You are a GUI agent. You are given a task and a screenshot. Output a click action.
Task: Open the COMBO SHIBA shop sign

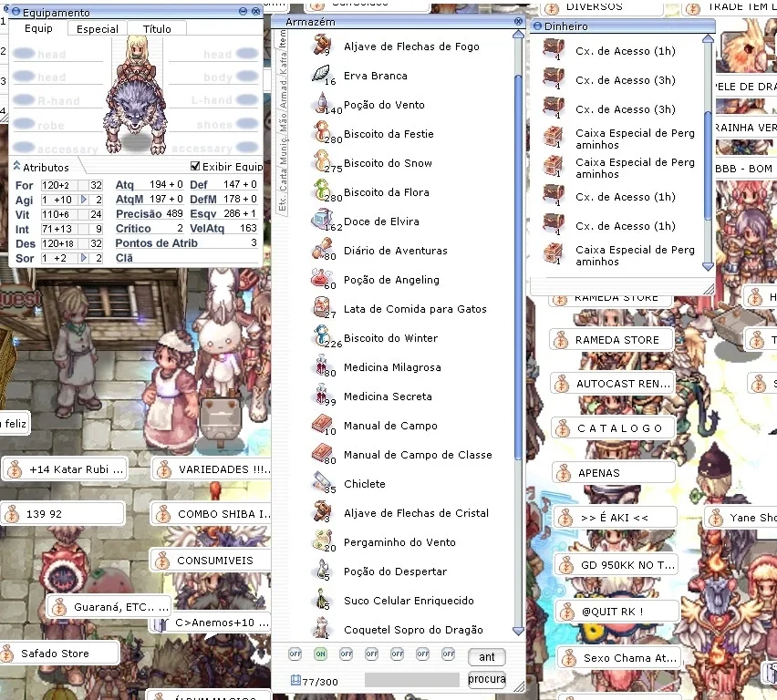(x=210, y=514)
